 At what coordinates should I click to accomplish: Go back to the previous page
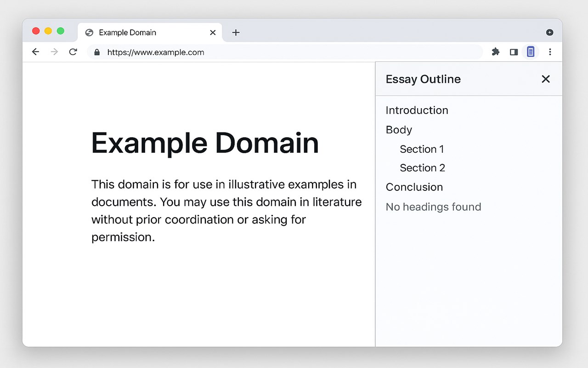pos(35,52)
